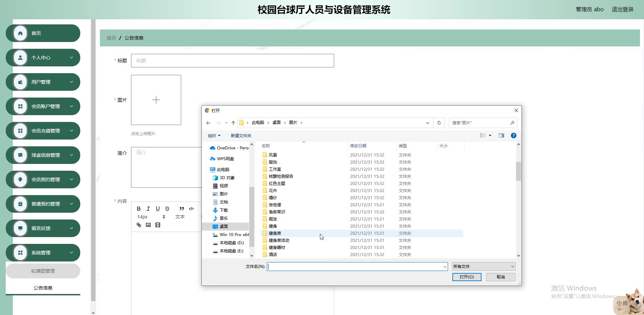Click the Bold formatting icon in editor

pos(138,209)
